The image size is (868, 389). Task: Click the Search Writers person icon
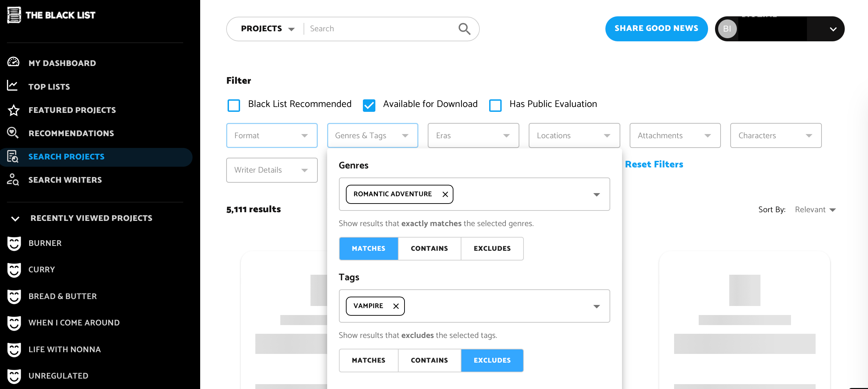13,180
